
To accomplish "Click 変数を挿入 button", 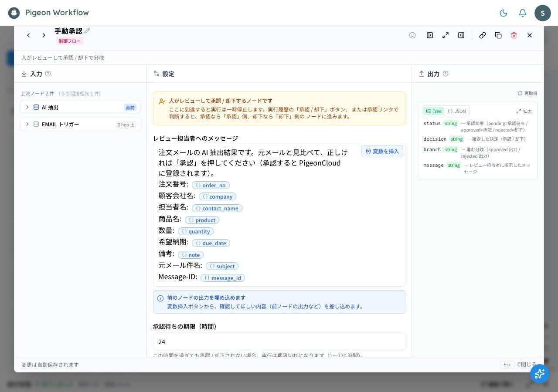I will tap(382, 151).
